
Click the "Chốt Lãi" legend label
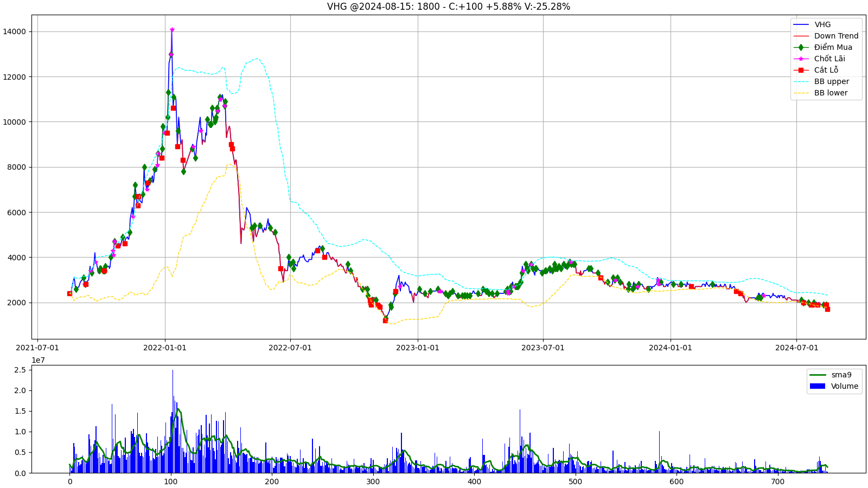829,59
